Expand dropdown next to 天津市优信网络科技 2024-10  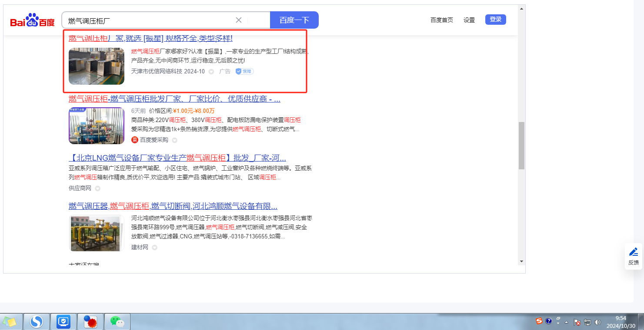pyautogui.click(x=211, y=72)
